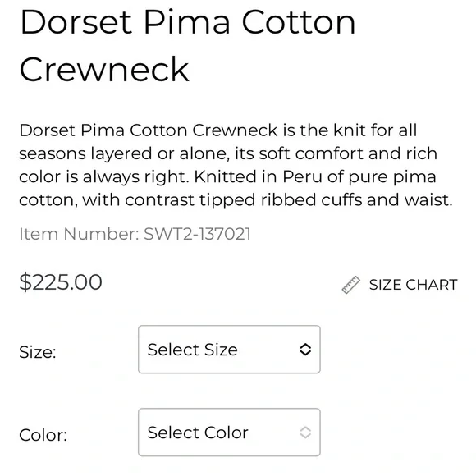
Task: Click the grayed chevron in Color selector
Action: 305,433
